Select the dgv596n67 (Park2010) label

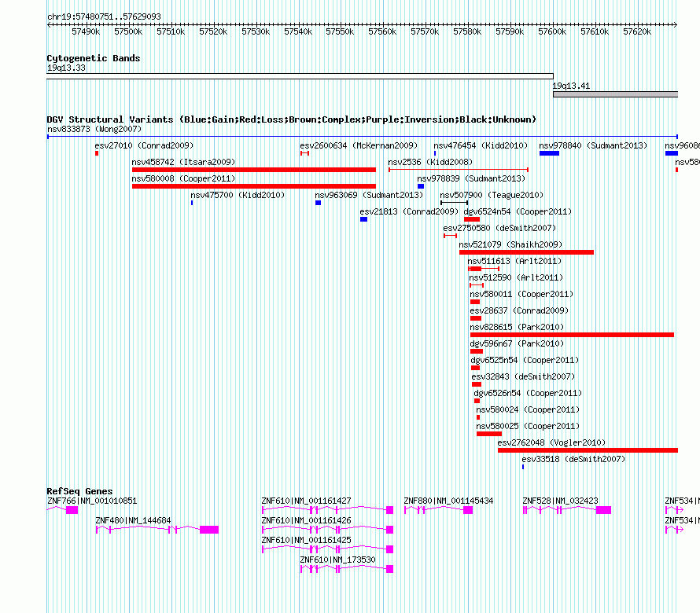coord(517,344)
